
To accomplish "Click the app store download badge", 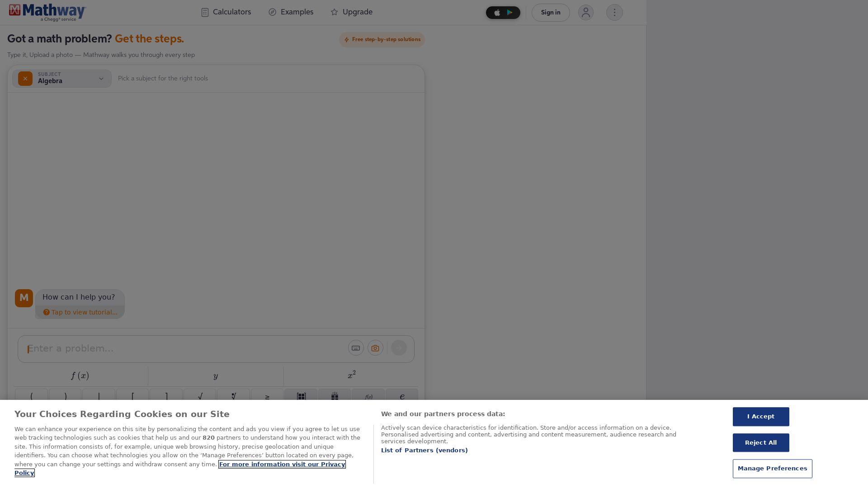I will pyautogui.click(x=503, y=13).
